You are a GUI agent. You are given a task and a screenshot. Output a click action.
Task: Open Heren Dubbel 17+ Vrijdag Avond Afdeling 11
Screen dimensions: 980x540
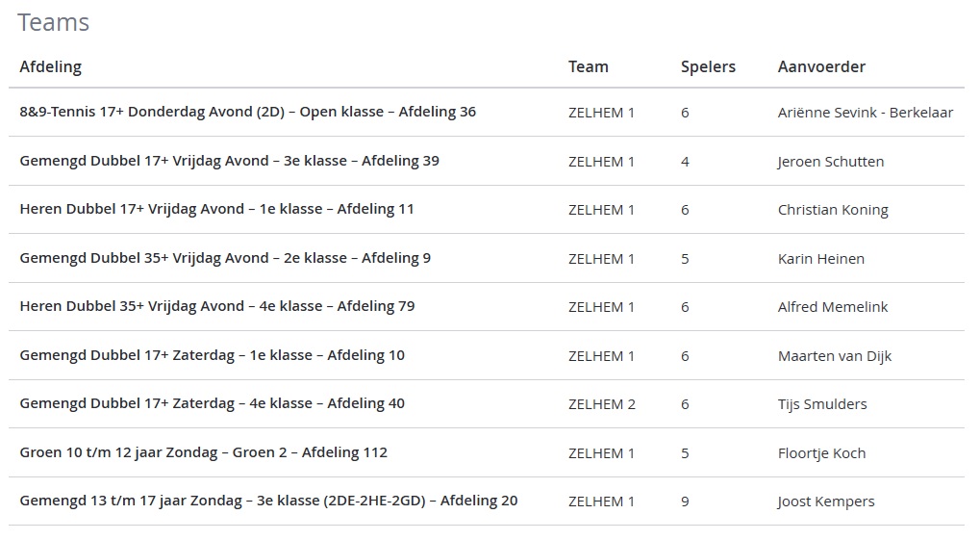pos(217,209)
